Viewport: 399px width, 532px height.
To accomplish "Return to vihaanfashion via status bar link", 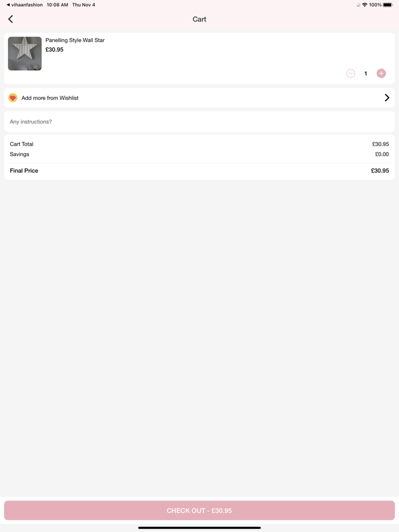I will [x=25, y=5].
